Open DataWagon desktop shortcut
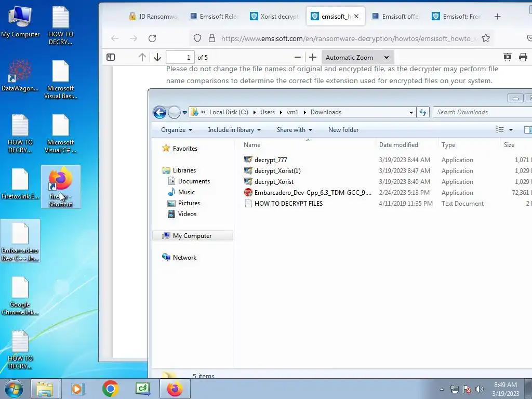Screen dimensions: 532x399 [x=20, y=76]
